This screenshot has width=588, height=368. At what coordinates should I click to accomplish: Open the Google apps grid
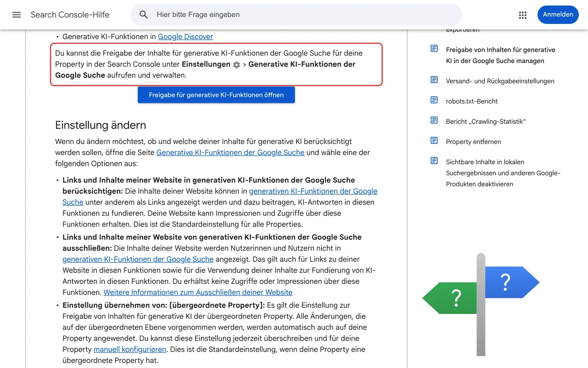click(523, 15)
